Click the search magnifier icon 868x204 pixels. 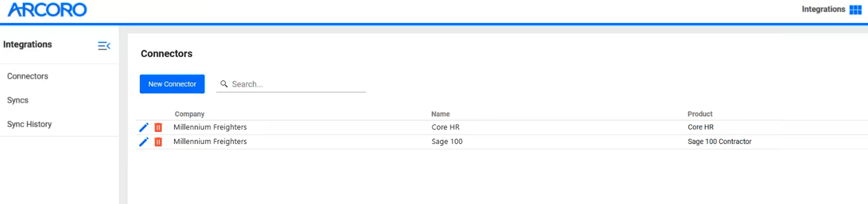224,84
